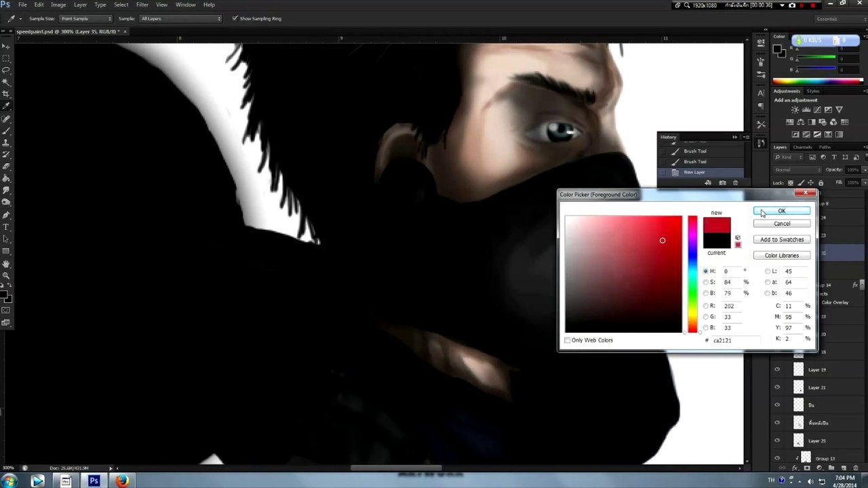Hide Layer 21 visibility eye
Image resolution: width=868 pixels, height=488 pixels.
777,387
